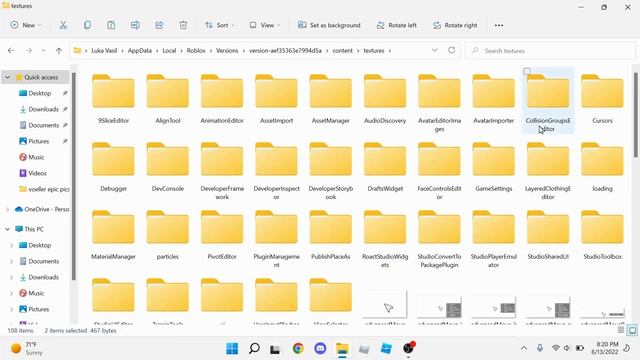Viewport: 640px width, 360px height.
Task: Click the Cut toolbar icon
Action: [x=63, y=25]
